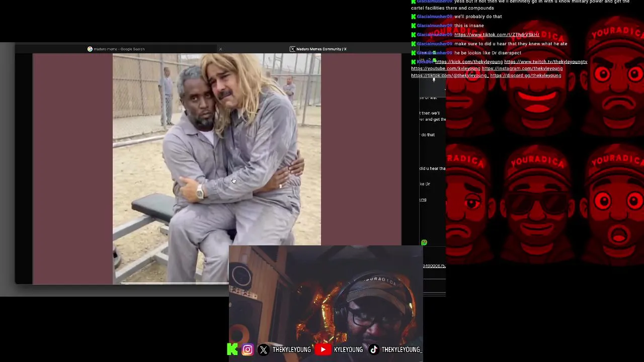Screen dimensions: 644x362
Task: Click the THEKYLEYOUNG handle beside the X logo
Action: [x=291, y=349]
